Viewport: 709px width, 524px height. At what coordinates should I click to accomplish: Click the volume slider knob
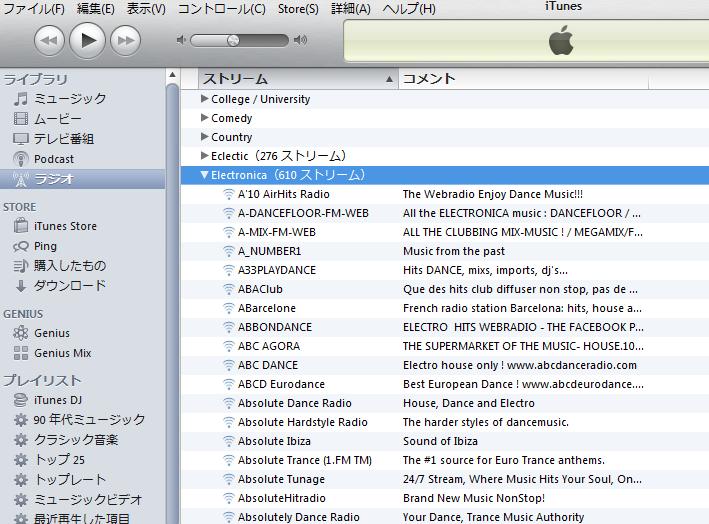233,41
